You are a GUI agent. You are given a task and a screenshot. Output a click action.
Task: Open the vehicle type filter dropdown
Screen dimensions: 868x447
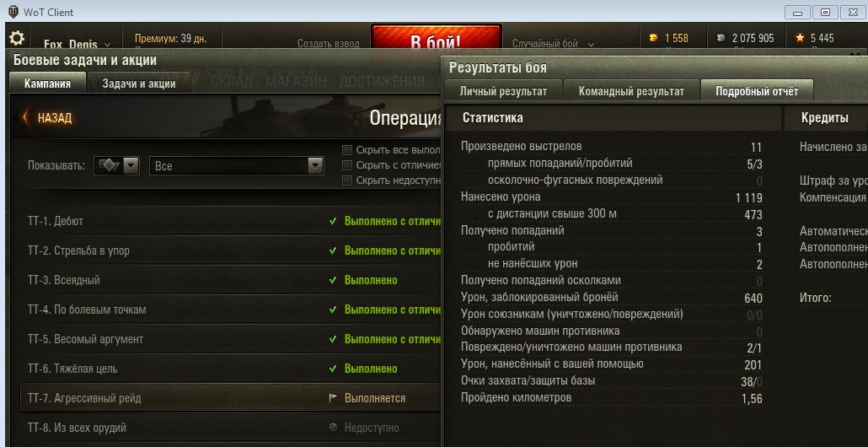coord(116,165)
